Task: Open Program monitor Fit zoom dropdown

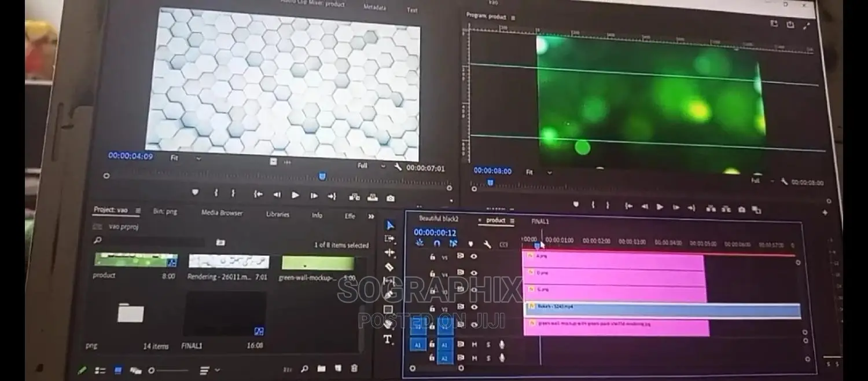Action: click(x=538, y=172)
